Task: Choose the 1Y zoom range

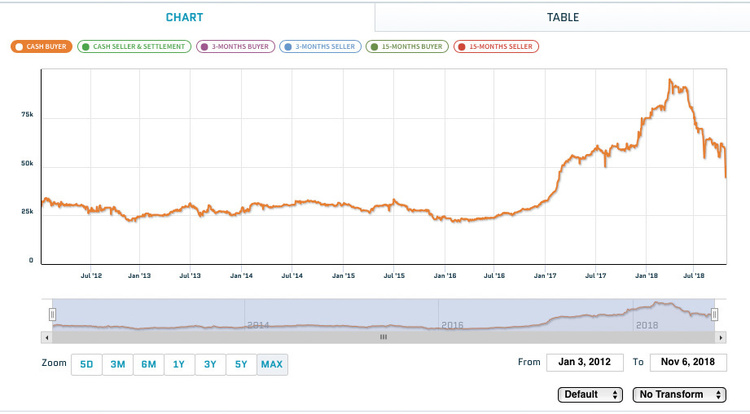Action: (179, 364)
